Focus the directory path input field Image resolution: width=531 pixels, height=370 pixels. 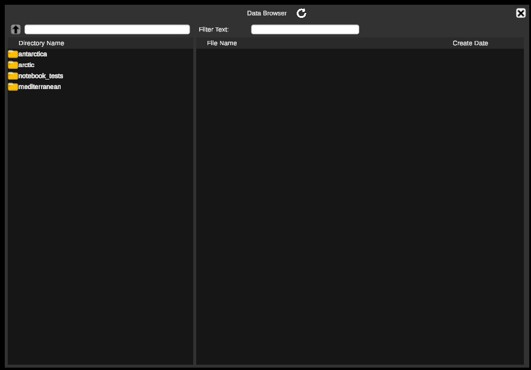pyautogui.click(x=107, y=29)
